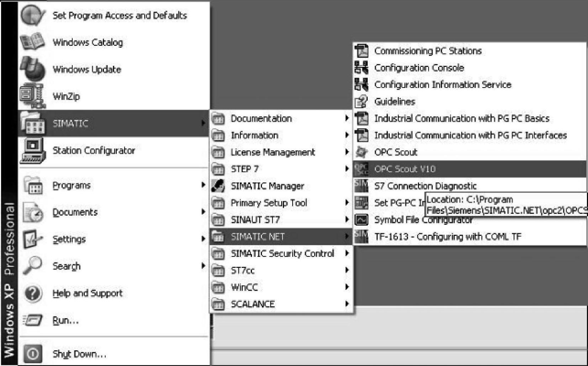The image size is (588, 366).
Task: Click the Help and Support question icon
Action: click(x=33, y=293)
